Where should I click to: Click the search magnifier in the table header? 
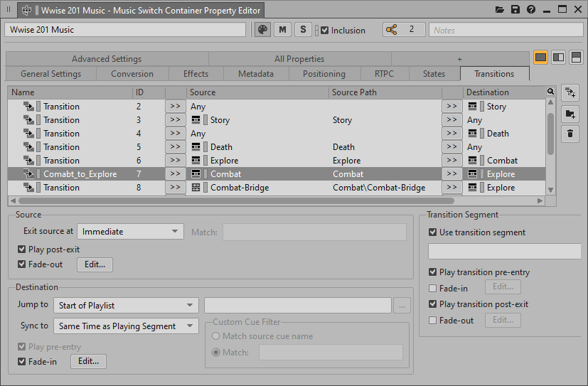550,92
